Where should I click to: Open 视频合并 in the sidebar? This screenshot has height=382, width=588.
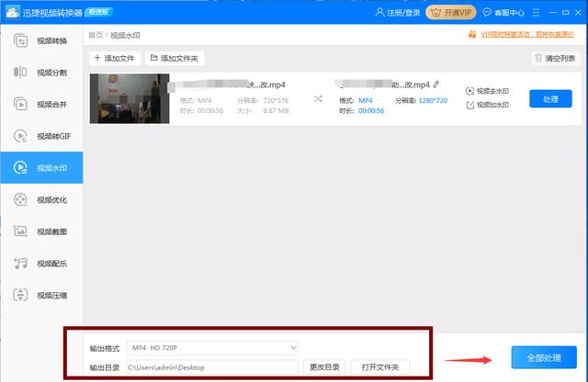pyautogui.click(x=41, y=104)
